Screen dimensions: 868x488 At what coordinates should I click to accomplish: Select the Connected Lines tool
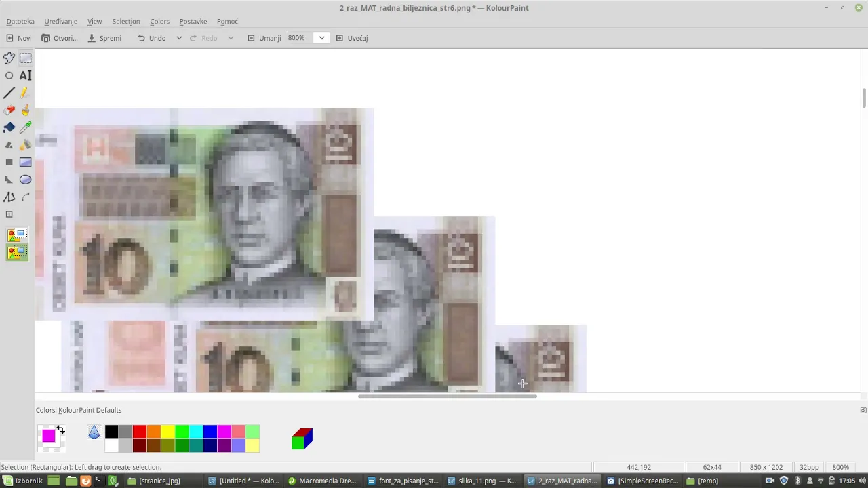coord(9,197)
